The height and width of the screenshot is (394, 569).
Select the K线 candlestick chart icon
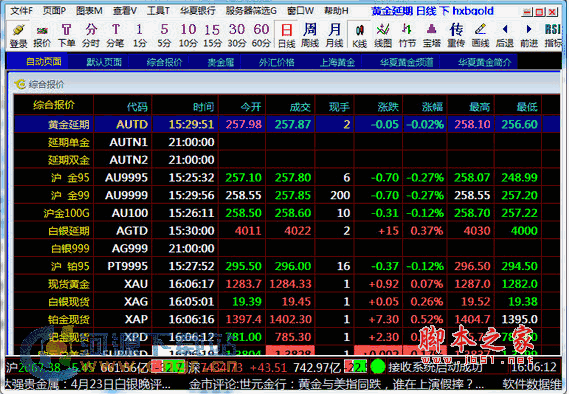[359, 36]
